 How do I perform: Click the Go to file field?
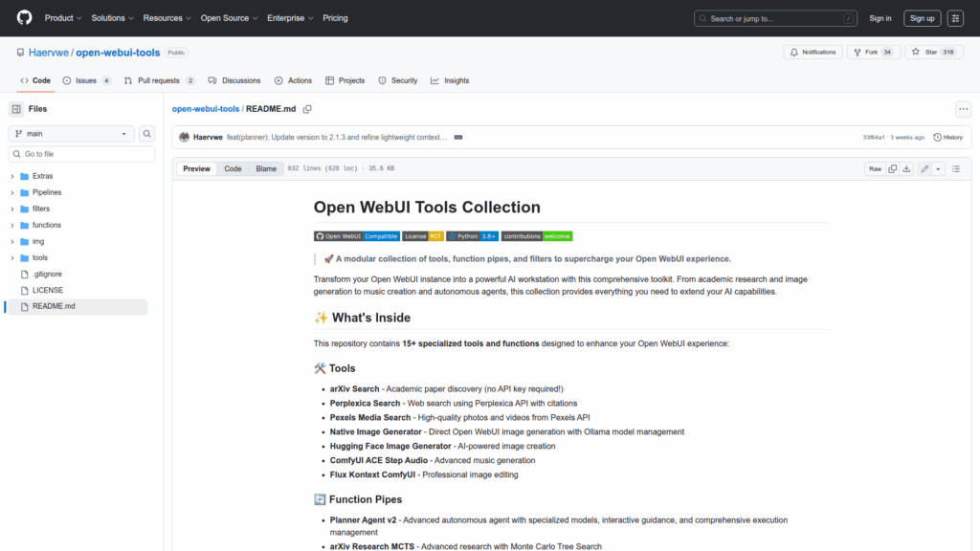pos(81,154)
